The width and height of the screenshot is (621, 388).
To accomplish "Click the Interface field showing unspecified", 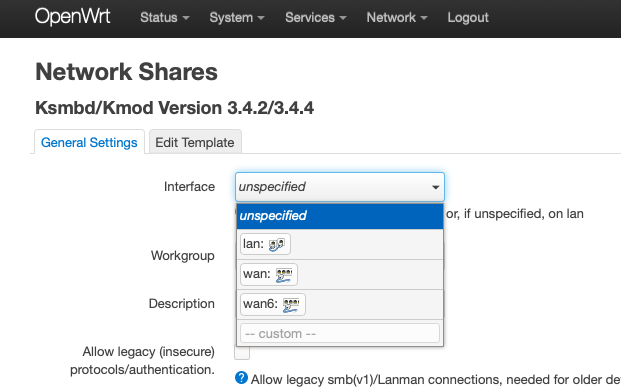I will tap(340, 187).
